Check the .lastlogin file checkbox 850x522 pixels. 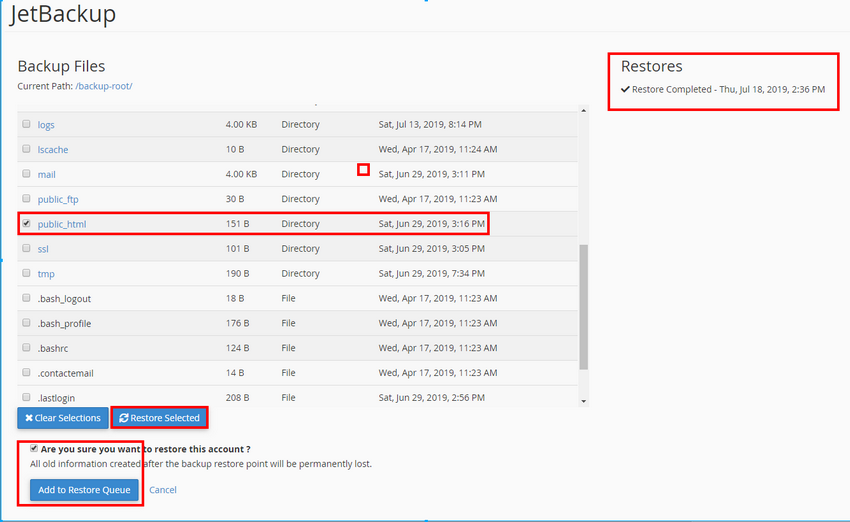(x=26, y=398)
